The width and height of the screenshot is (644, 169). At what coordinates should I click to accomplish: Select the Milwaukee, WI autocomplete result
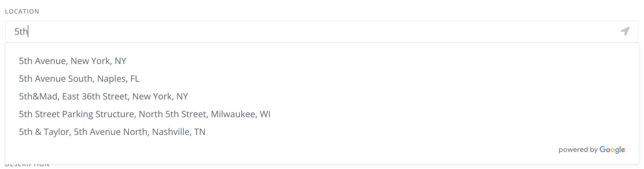click(x=144, y=114)
